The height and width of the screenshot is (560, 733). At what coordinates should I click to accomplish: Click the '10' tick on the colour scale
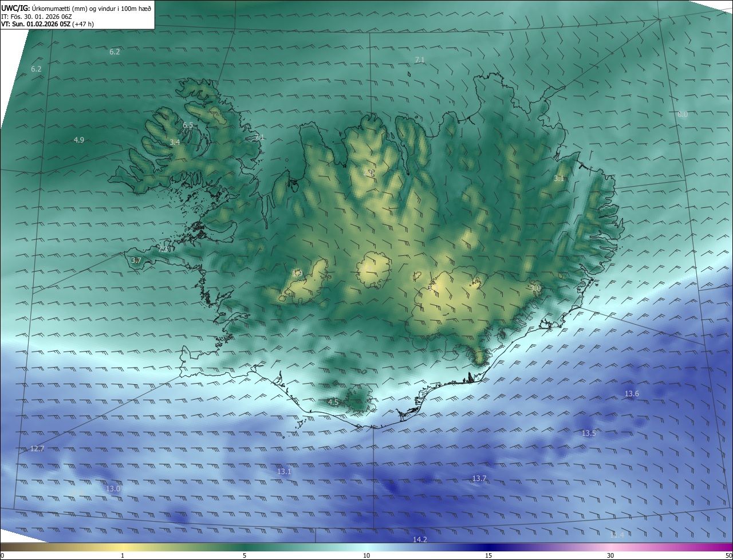(x=366, y=555)
